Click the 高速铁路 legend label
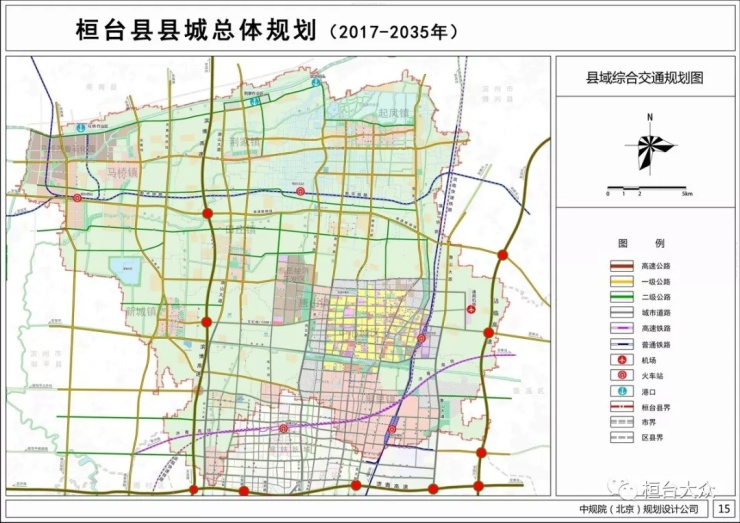The height and width of the screenshot is (523, 740). (x=656, y=329)
